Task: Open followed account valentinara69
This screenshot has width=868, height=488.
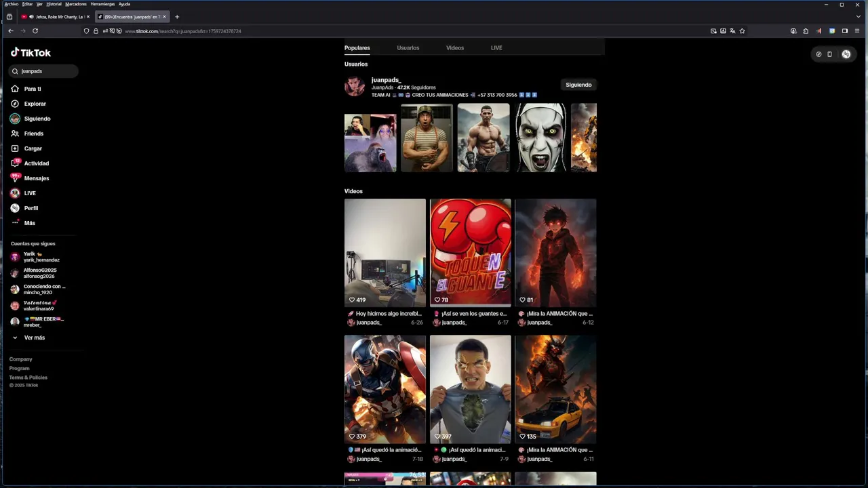Action: (x=39, y=306)
